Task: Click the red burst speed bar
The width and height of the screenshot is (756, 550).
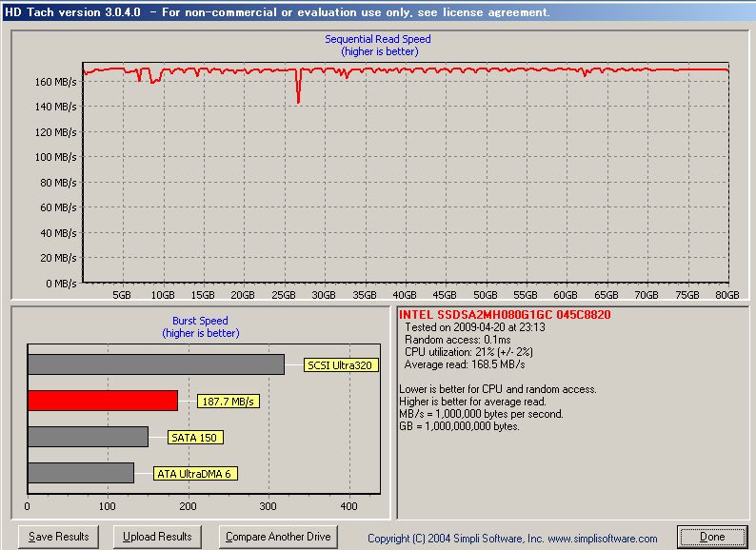Action: click(x=103, y=401)
